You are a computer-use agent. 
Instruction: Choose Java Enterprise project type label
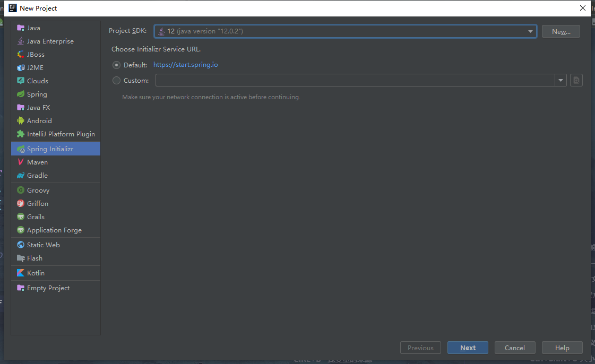pos(50,41)
